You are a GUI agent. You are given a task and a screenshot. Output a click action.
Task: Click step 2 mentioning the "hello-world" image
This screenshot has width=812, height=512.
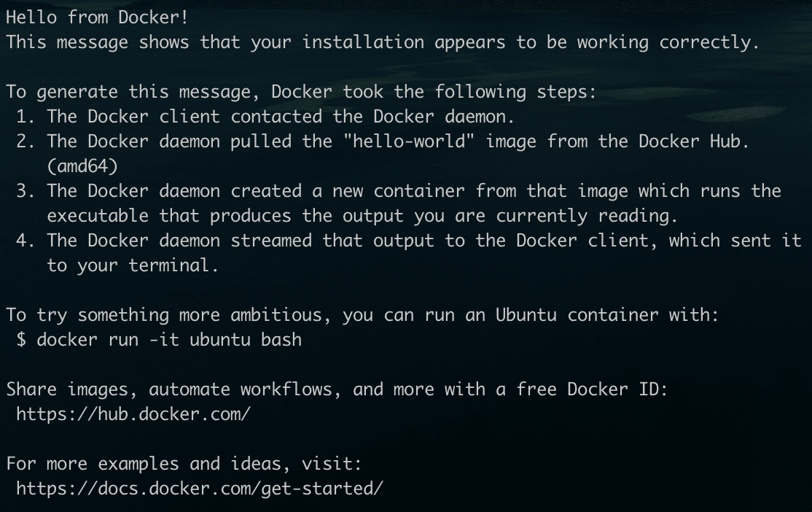pos(382,141)
